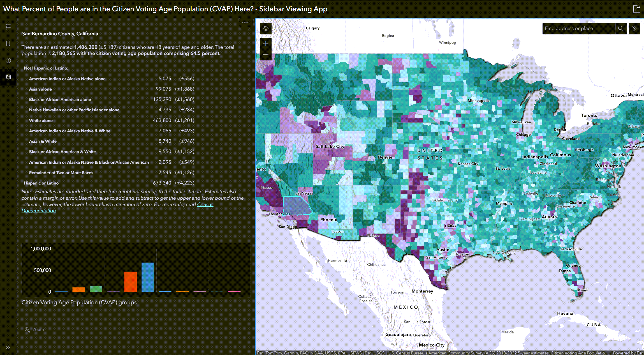Select the feature popup sidebar icon
Image resolution: width=644 pixels, height=355 pixels.
(x=8, y=77)
